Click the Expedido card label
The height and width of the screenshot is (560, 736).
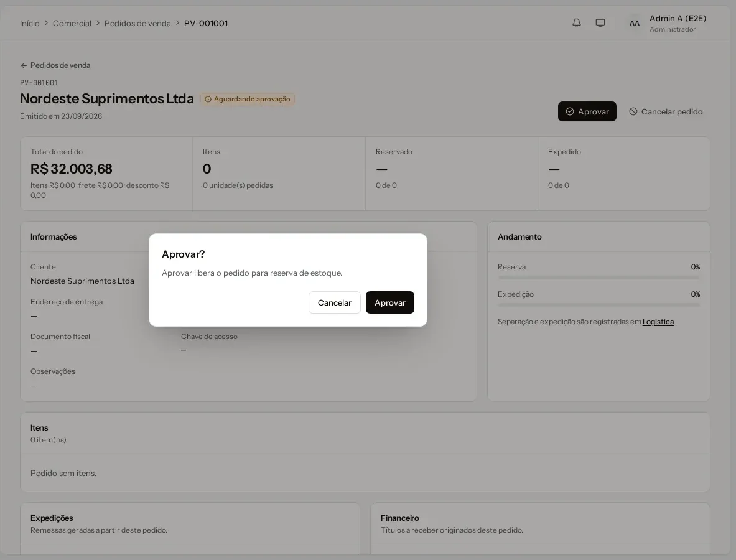564,152
